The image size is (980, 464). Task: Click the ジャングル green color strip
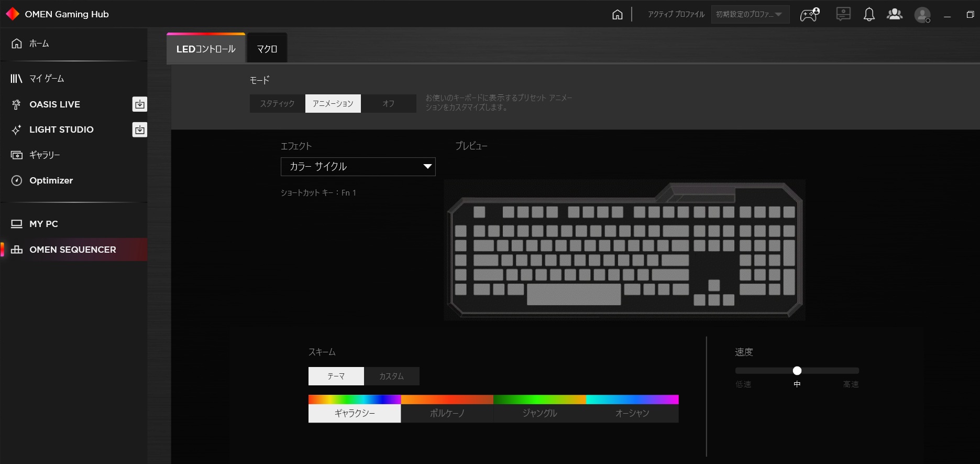pyautogui.click(x=540, y=400)
